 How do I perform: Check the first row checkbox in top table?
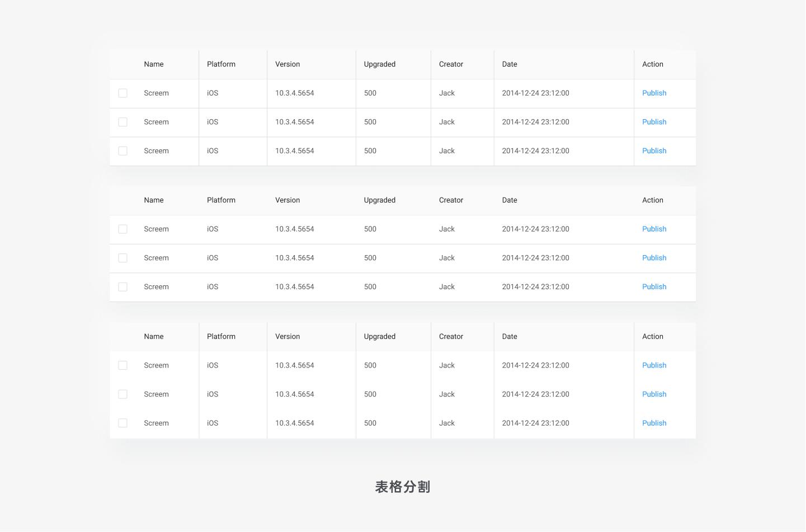[122, 93]
